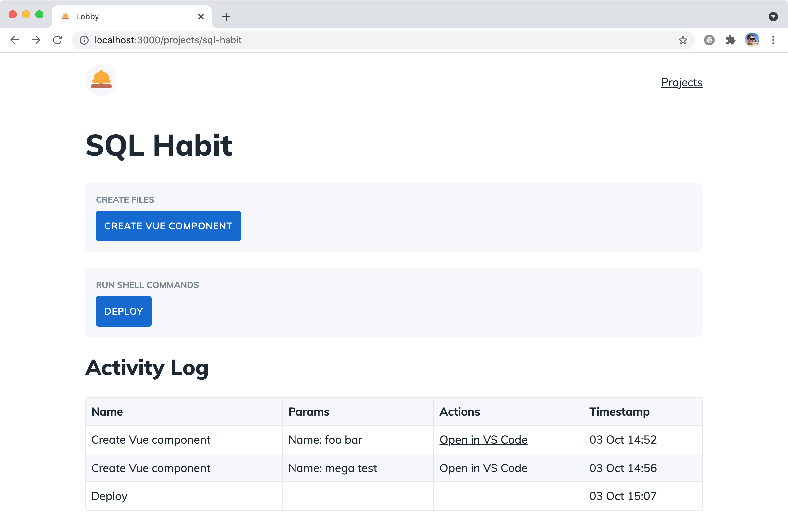Screen dimensions: 788x532
Task: Bookmark the page with the star icon
Action: pos(683,40)
